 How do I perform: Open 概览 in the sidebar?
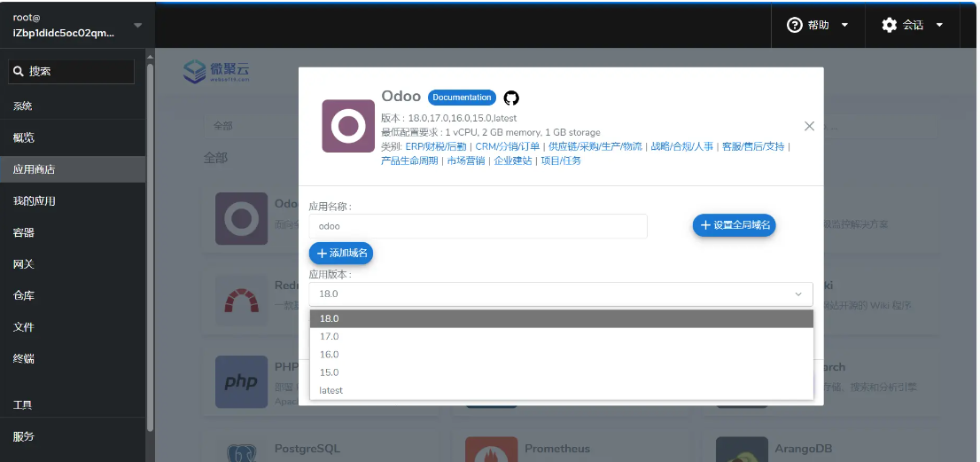tap(73, 137)
